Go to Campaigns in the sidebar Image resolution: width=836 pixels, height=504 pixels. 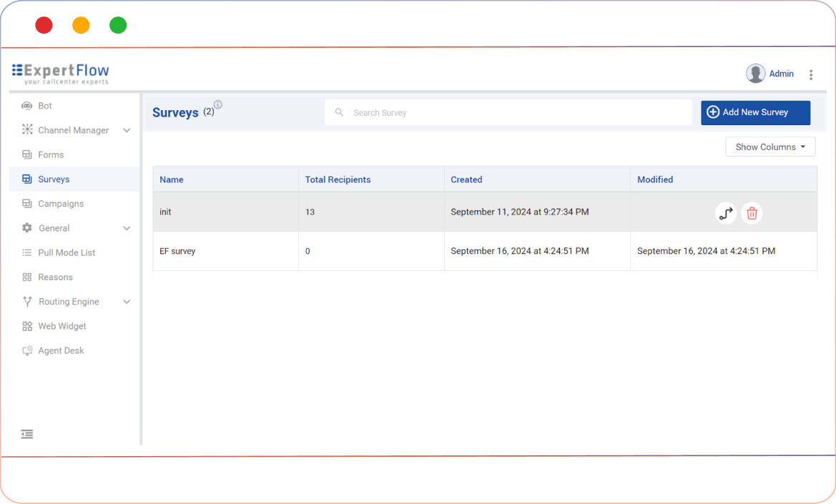61,204
